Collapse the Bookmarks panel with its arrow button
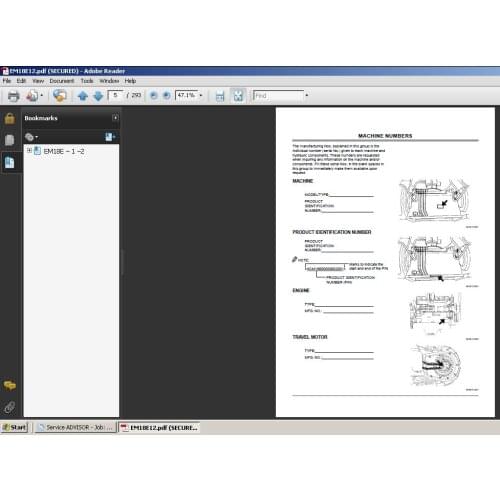The image size is (500, 500). [x=115, y=118]
